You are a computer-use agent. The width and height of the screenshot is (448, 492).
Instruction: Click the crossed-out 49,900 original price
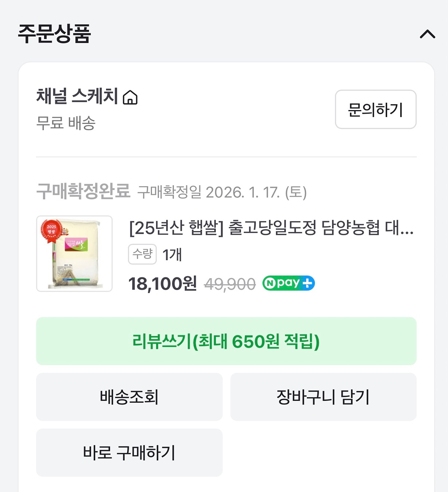point(230,284)
